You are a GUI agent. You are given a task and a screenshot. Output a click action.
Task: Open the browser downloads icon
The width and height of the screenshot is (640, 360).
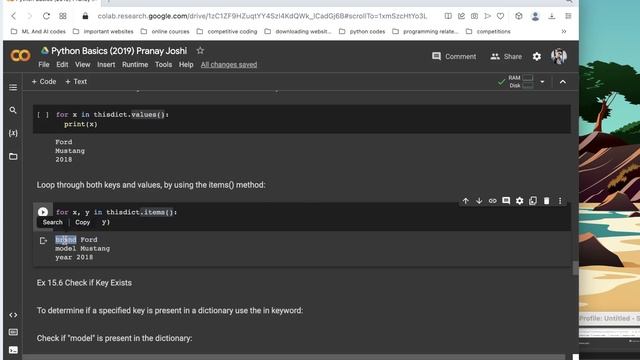(x=551, y=16)
